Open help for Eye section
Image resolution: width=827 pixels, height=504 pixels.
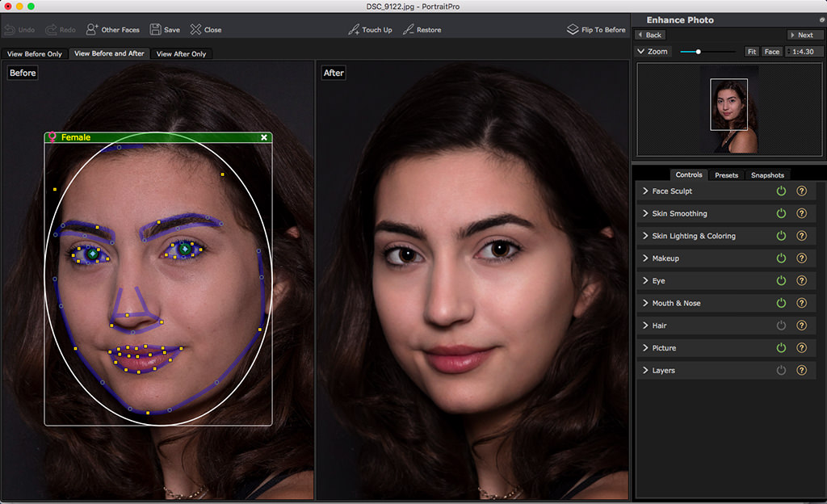801,280
